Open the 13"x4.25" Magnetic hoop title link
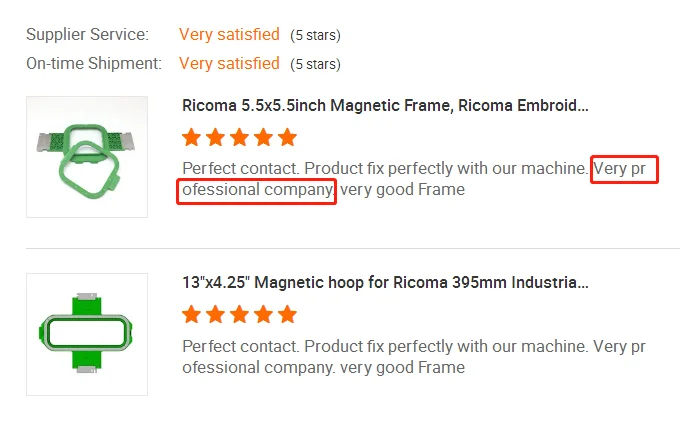 [x=385, y=283]
